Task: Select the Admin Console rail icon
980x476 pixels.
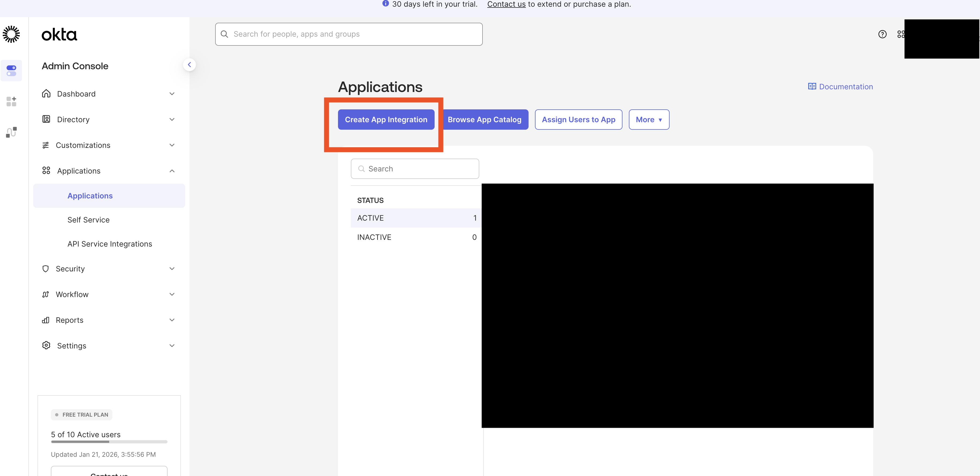Action: [11, 70]
